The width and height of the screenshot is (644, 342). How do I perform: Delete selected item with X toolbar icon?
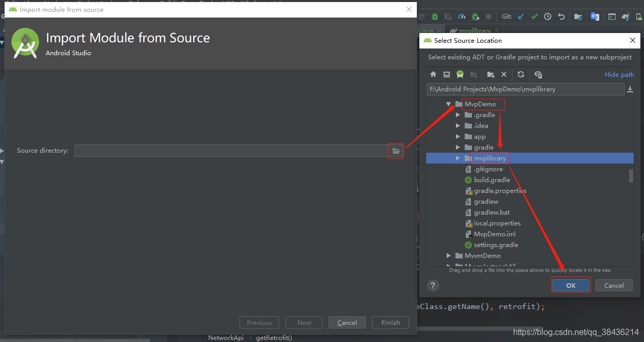tap(504, 74)
